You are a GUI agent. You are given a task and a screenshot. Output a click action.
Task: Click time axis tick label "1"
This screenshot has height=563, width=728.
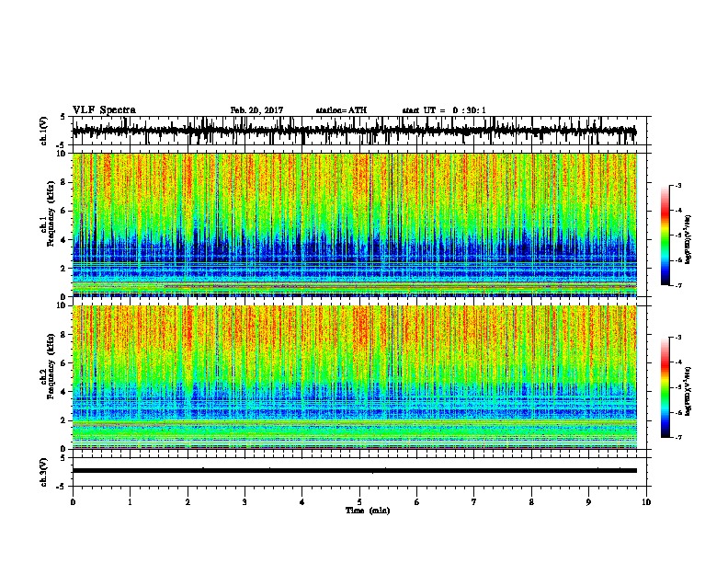pyautogui.click(x=130, y=502)
